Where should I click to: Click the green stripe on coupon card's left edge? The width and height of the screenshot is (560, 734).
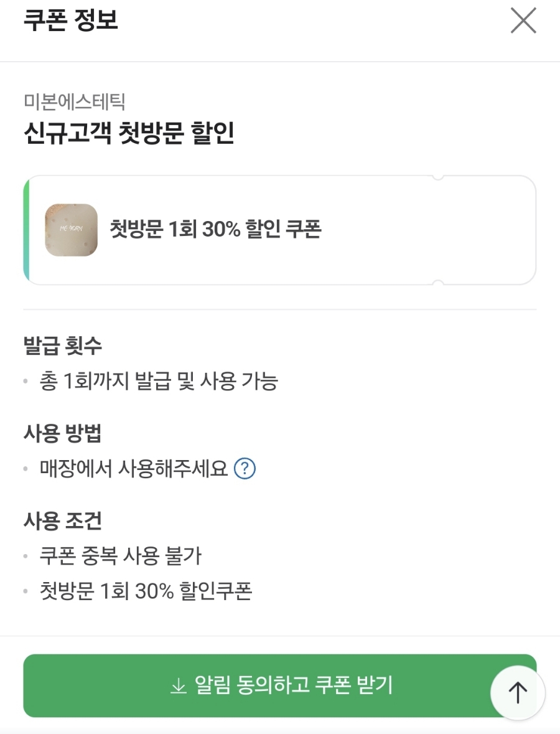tap(27, 230)
